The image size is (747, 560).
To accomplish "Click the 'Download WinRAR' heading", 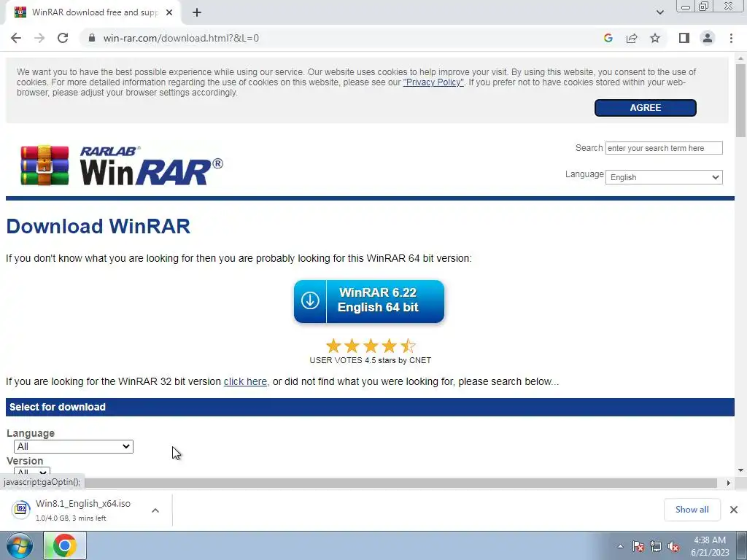I will click(98, 226).
